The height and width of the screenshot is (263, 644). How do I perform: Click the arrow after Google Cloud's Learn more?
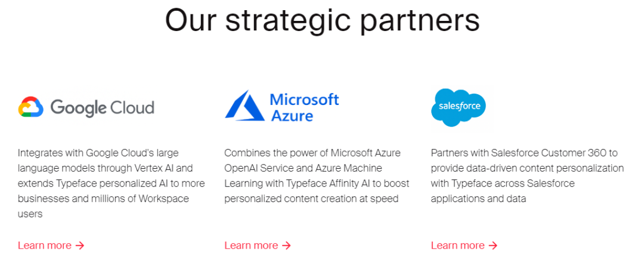[80, 246]
